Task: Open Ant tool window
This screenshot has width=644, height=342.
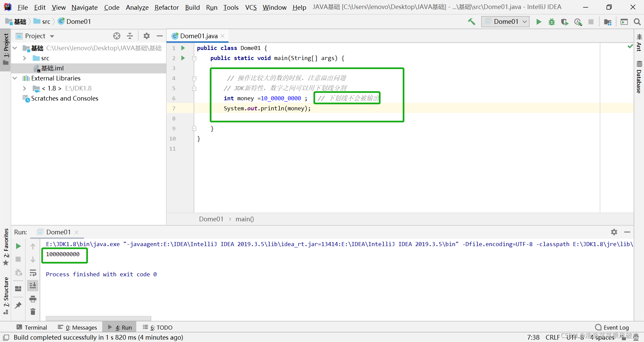Action: [x=639, y=43]
